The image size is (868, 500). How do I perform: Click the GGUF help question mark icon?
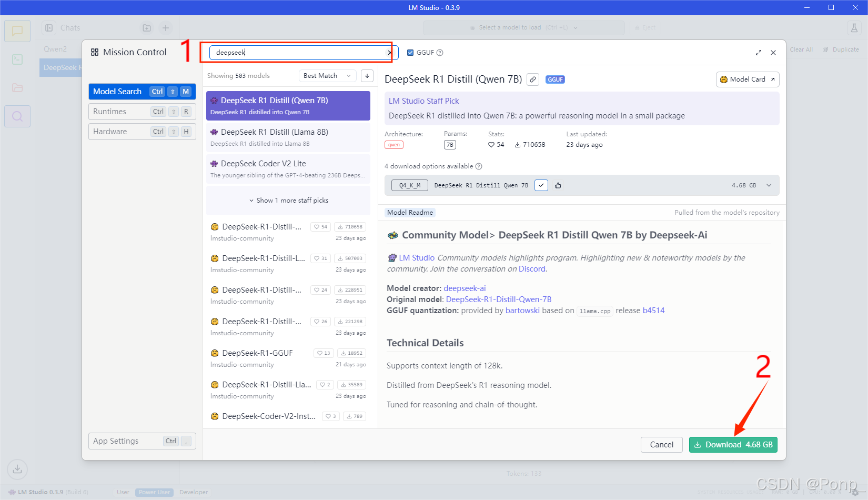tap(440, 53)
